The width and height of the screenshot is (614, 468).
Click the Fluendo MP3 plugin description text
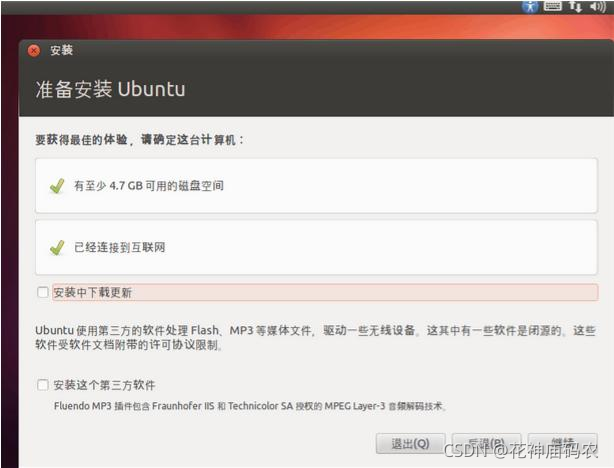click(x=250, y=406)
